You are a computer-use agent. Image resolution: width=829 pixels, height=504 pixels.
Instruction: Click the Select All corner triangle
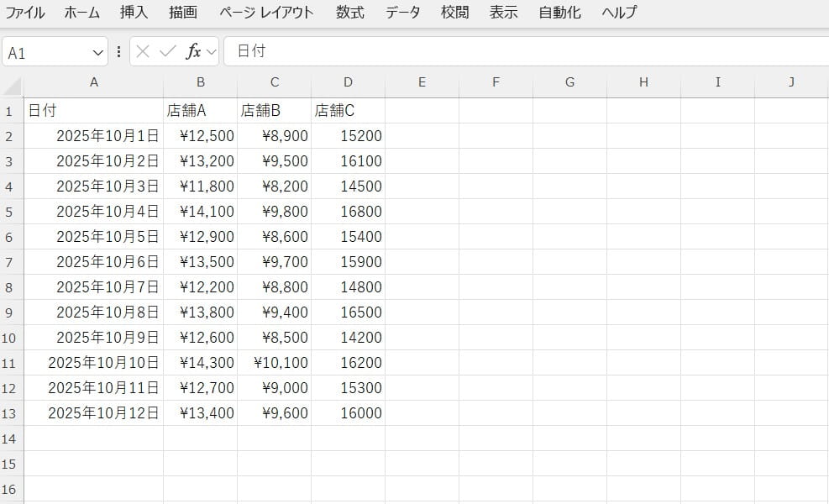pos(12,84)
